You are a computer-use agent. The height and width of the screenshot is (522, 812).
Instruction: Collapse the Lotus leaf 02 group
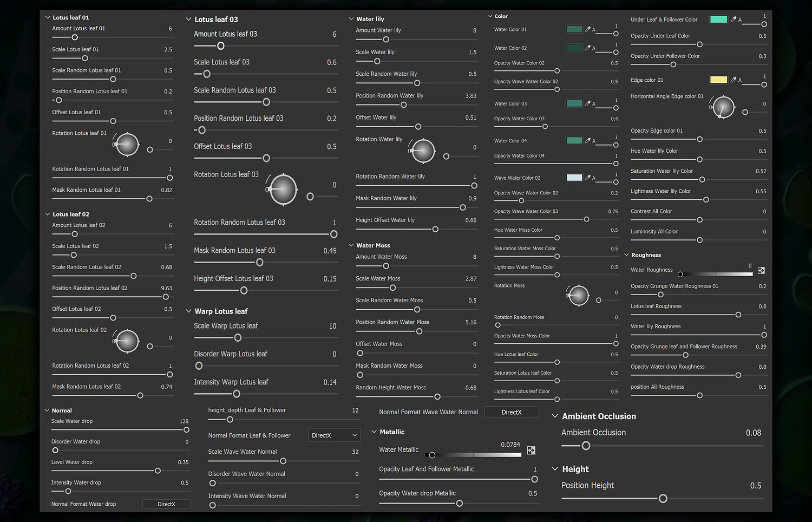click(48, 214)
